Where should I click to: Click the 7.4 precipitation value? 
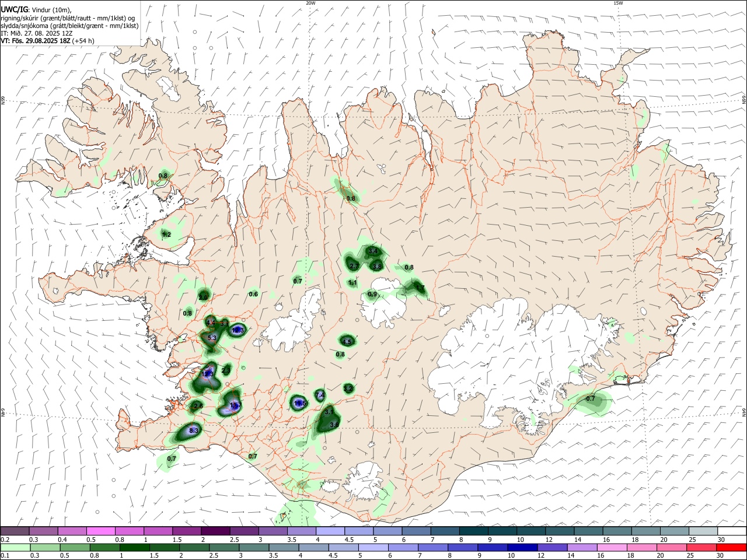320,395
